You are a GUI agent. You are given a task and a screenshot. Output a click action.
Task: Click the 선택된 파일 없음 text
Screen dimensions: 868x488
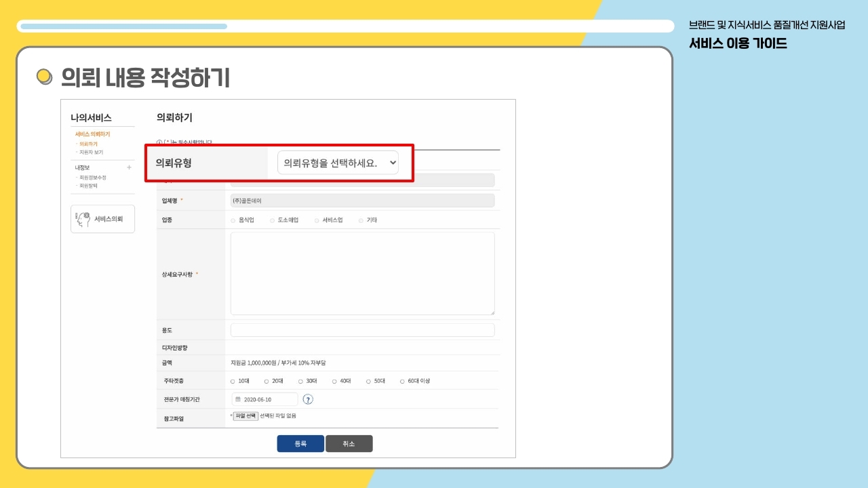[x=278, y=415]
